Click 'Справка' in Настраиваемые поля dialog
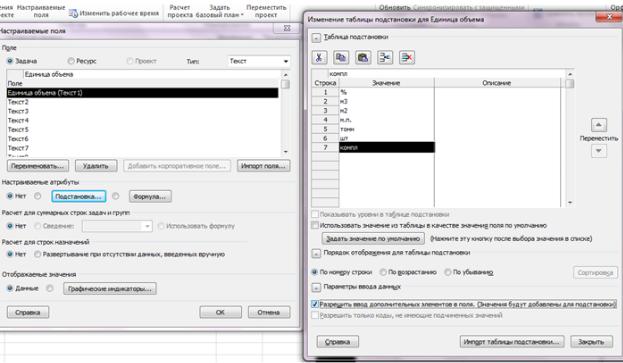The image size is (623, 363). 28,313
